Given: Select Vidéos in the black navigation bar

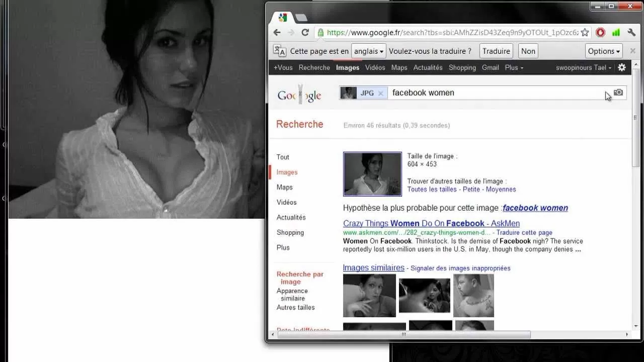Looking at the screenshot, I should tap(375, 67).
